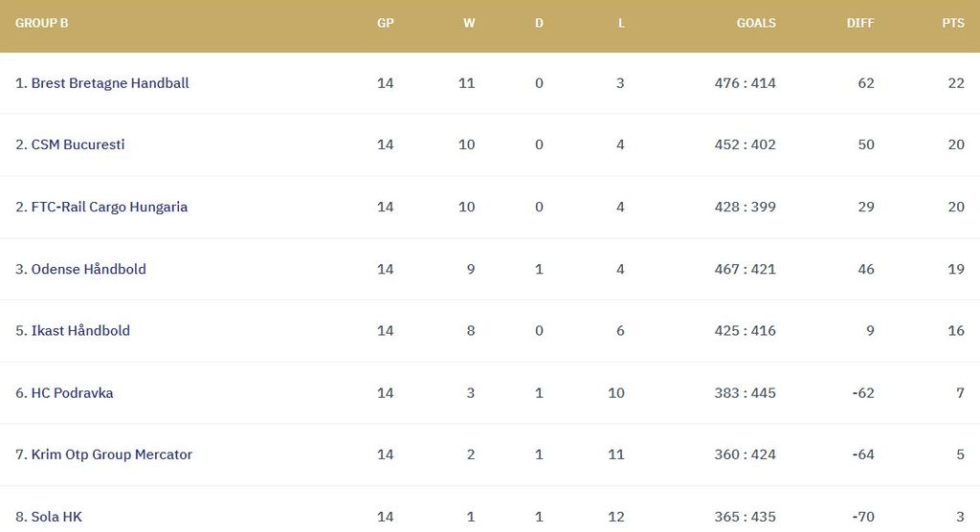Click the 22 points value for Brest
Image resolution: width=980 pixels, height=532 pixels.
click(x=956, y=83)
